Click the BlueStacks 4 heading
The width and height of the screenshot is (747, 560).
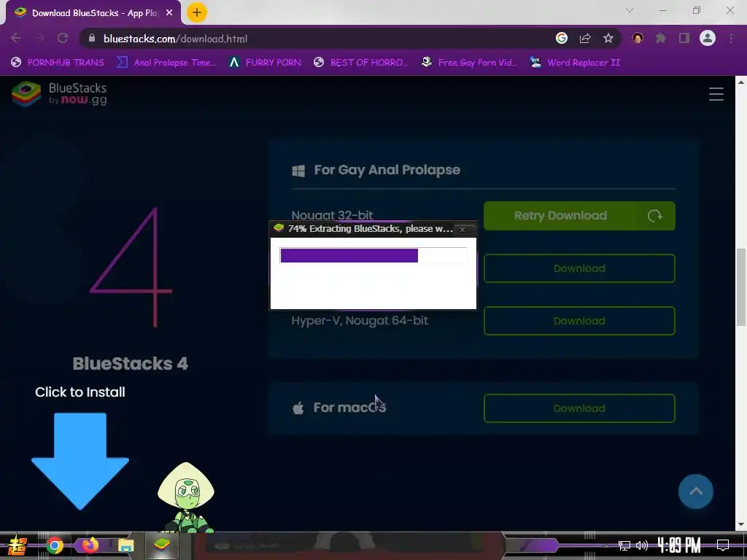[130, 364]
